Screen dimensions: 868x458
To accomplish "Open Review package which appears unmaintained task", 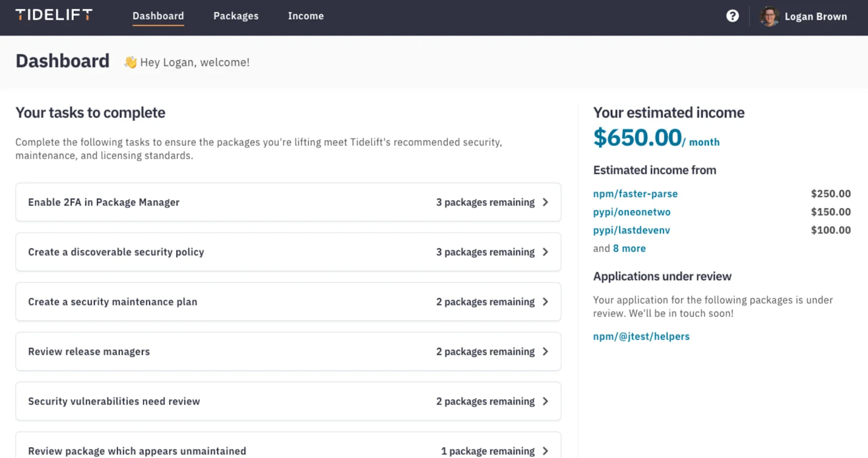I will (288, 446).
